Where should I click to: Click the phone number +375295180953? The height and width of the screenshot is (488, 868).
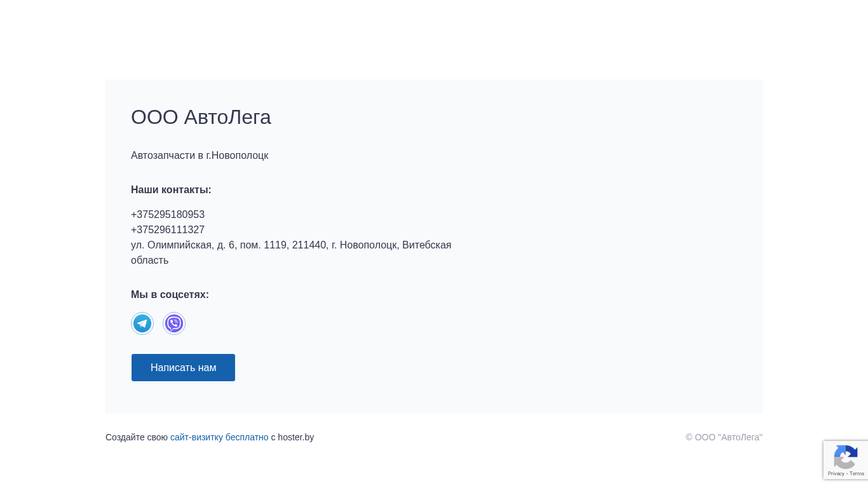[x=168, y=215]
